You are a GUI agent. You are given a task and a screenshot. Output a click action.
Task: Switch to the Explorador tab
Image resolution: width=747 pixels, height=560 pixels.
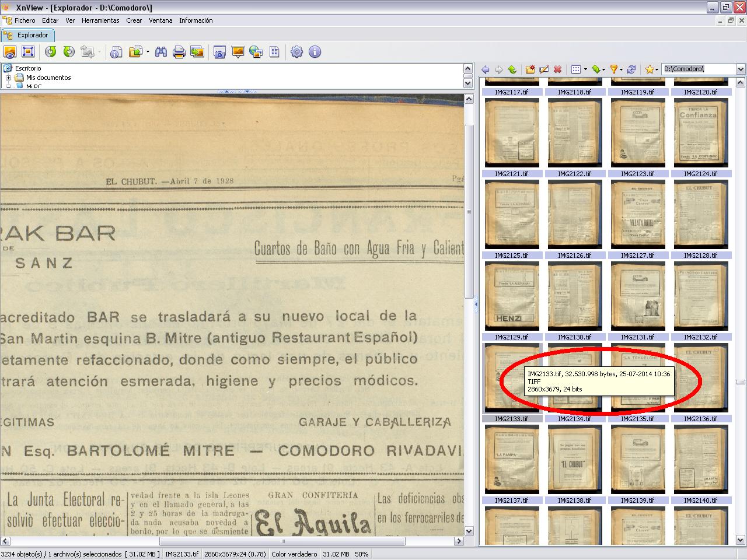coord(27,35)
